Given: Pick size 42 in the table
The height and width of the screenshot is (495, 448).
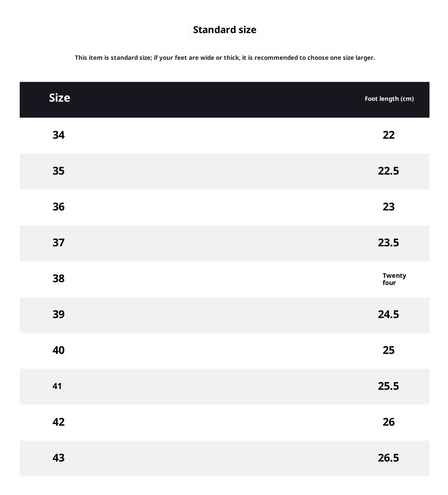Looking at the screenshot, I should 59,422.
